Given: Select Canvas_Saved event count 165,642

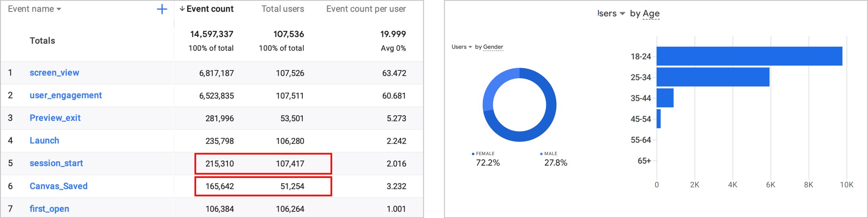Looking at the screenshot, I should (219, 186).
